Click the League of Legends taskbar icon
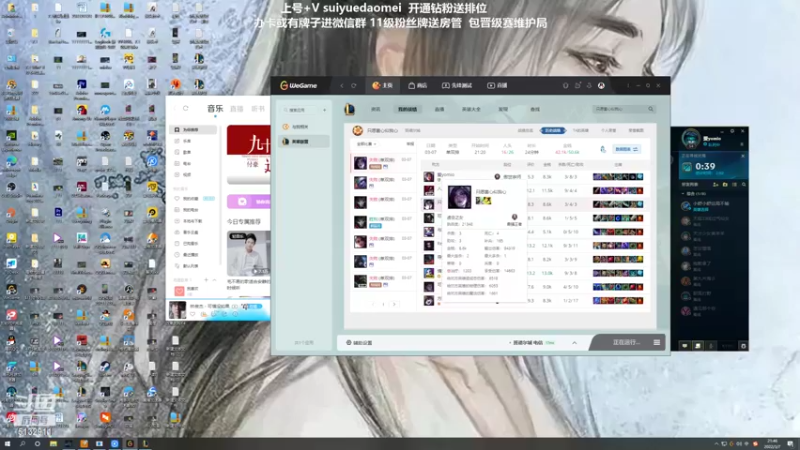Viewport: 800px width, 450px height. (145, 444)
